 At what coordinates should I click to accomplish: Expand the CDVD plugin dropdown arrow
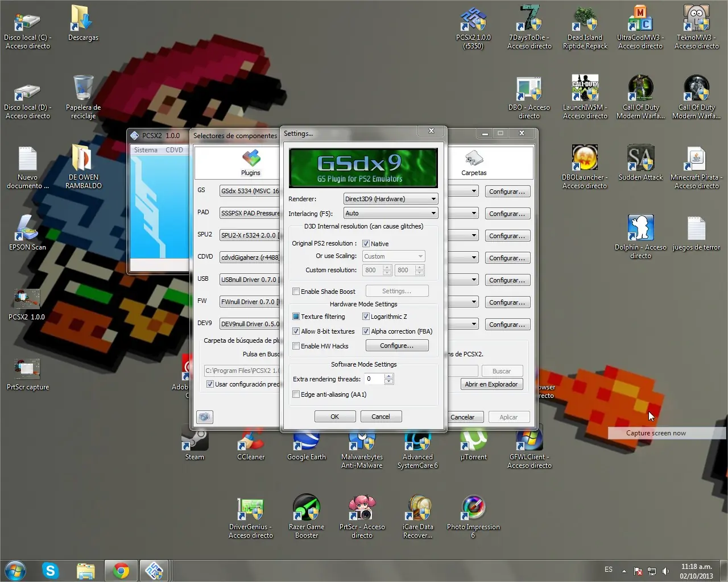pos(474,258)
